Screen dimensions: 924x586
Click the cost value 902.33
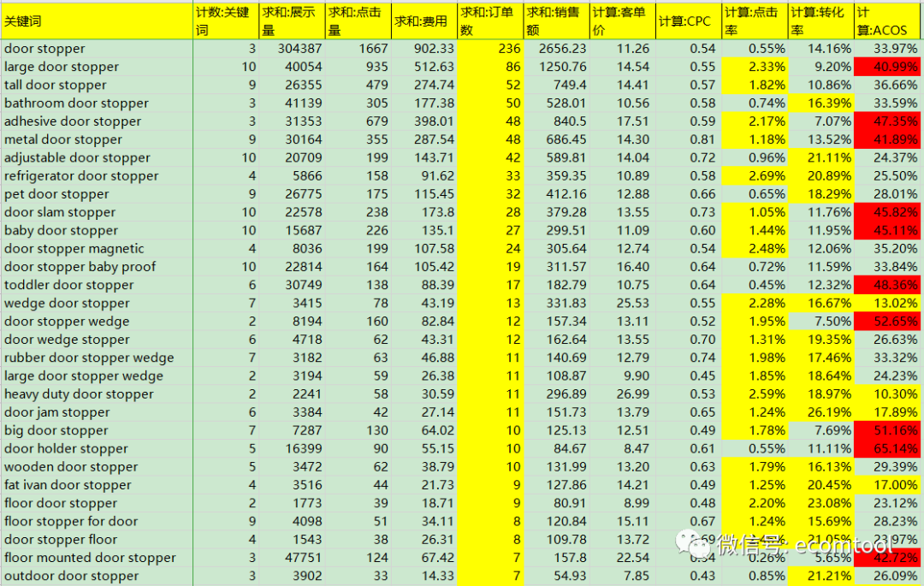click(424, 48)
